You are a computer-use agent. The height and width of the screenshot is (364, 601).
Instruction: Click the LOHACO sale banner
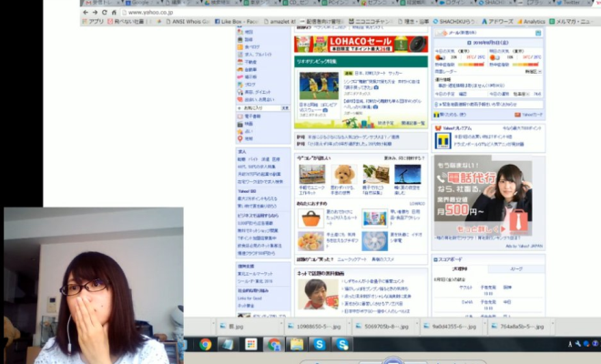tap(361, 43)
